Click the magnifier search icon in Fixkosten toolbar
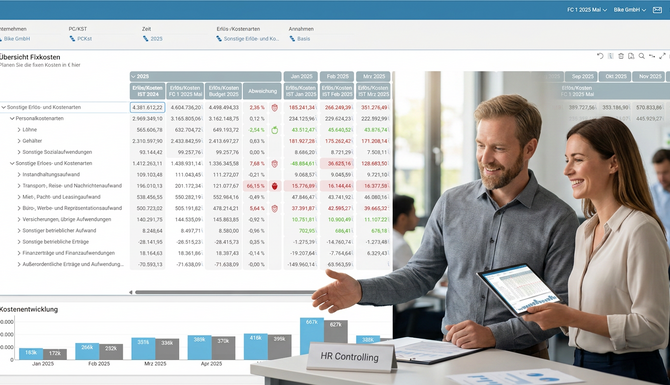Viewport: 670px width, 385px height. point(641,56)
